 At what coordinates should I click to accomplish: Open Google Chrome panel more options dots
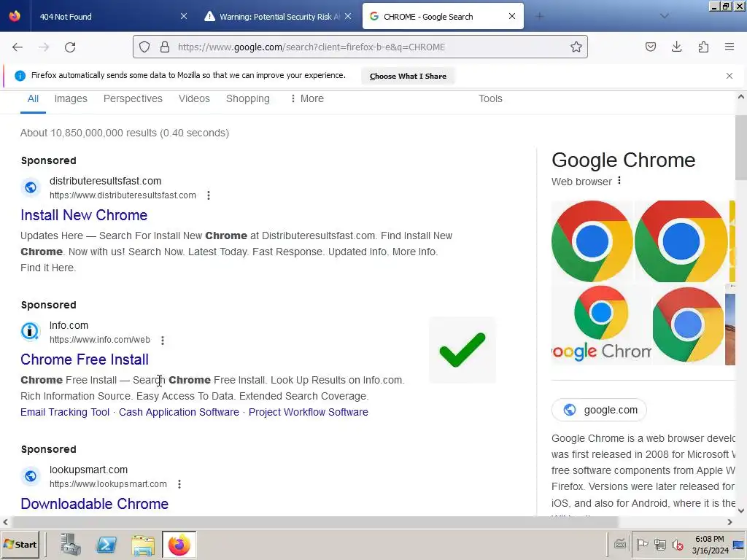tap(619, 181)
